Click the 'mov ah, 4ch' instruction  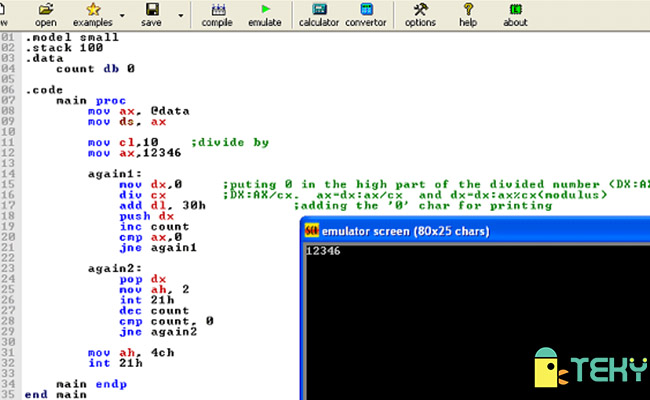pos(131,353)
